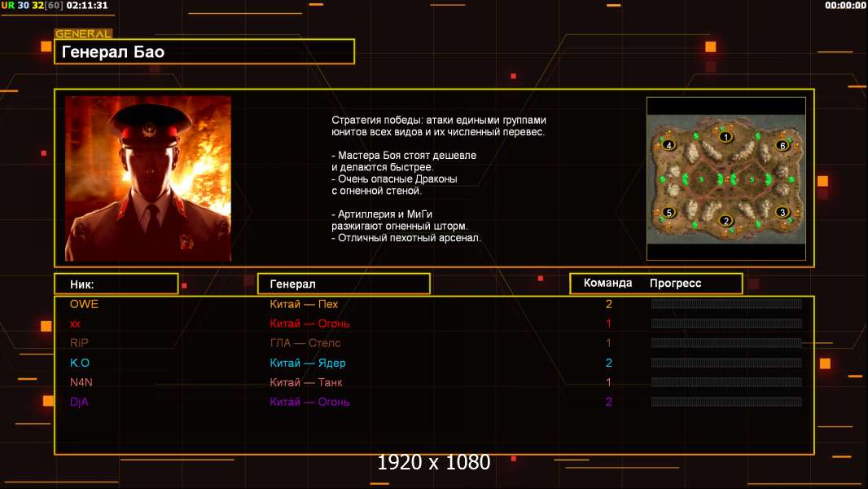The height and width of the screenshot is (489, 868).
Task: Click start position 3 on the map preview
Action: click(783, 212)
